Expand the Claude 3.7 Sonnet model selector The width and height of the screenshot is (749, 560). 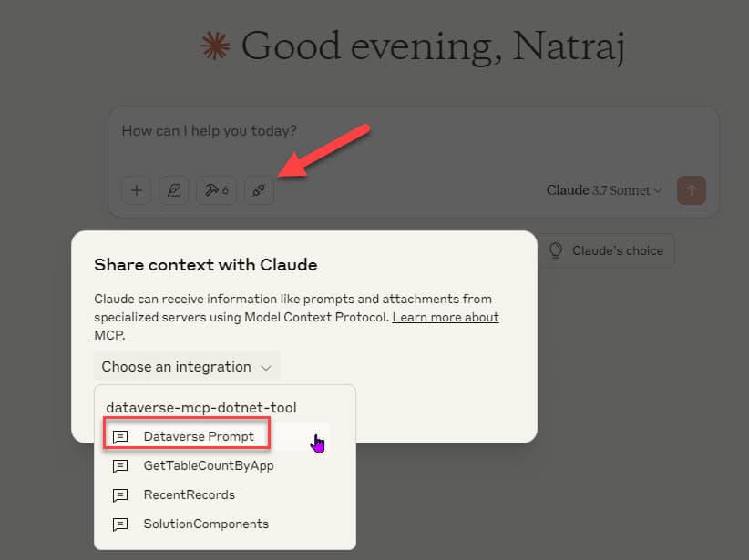point(604,190)
